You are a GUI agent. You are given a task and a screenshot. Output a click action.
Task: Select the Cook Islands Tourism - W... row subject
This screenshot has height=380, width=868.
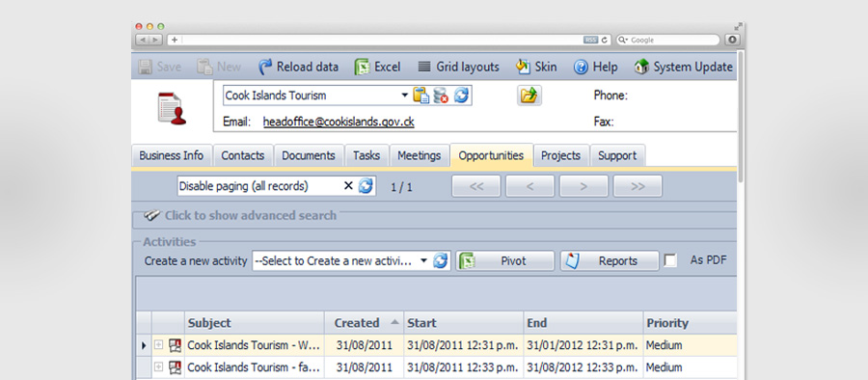[x=254, y=345]
